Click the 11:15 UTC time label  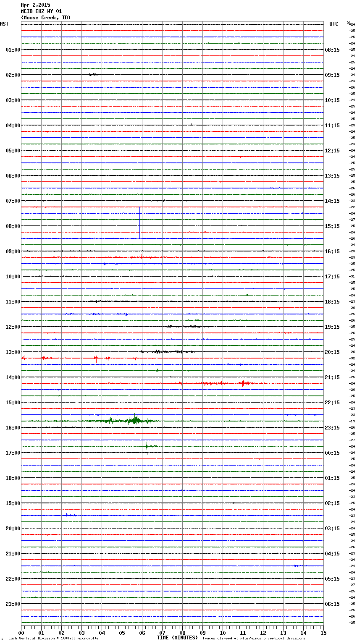(x=332, y=126)
